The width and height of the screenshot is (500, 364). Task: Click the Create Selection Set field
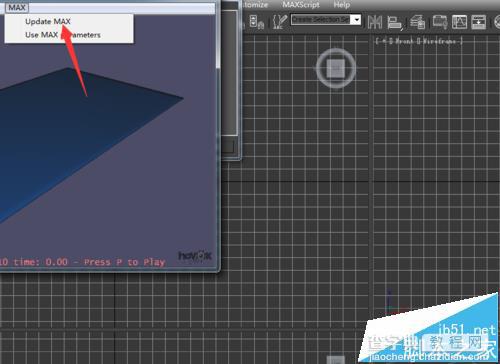(x=321, y=20)
